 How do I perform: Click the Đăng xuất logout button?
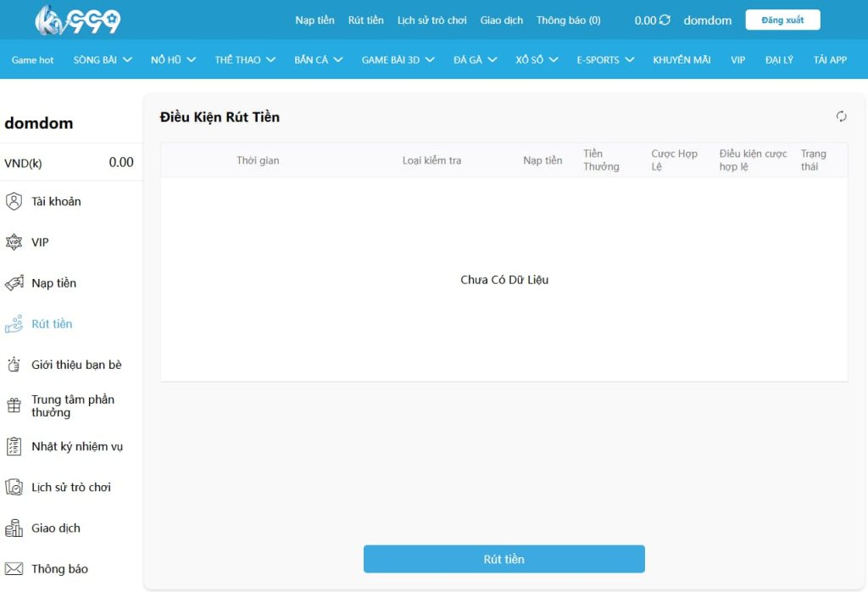782,20
